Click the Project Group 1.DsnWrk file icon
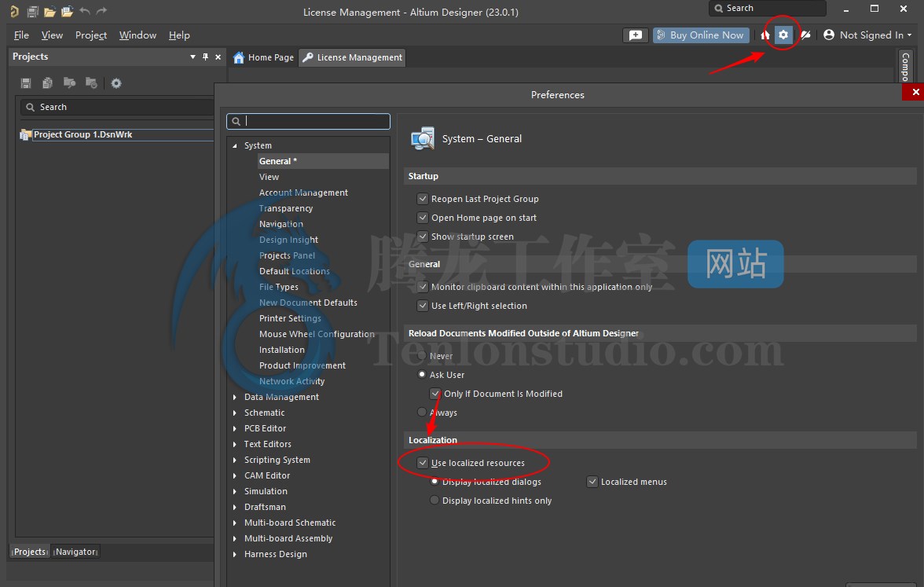The width and height of the screenshot is (924, 587). pos(25,135)
